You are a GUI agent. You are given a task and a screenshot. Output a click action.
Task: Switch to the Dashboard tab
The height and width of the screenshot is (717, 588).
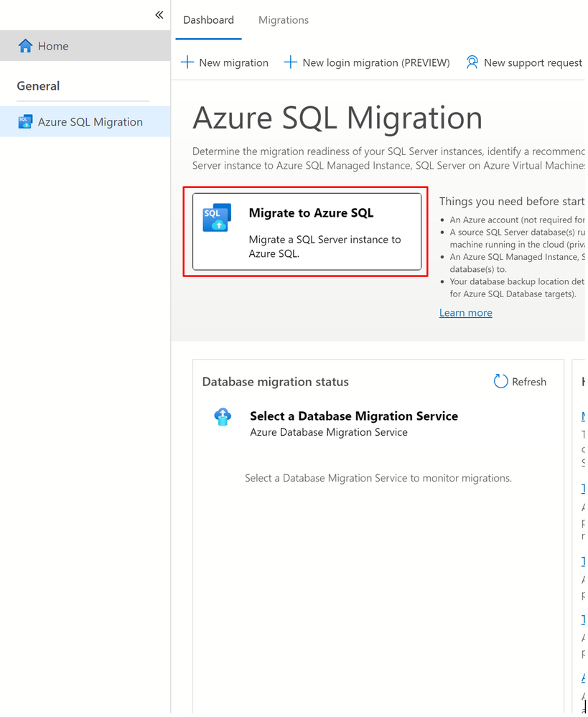(208, 20)
